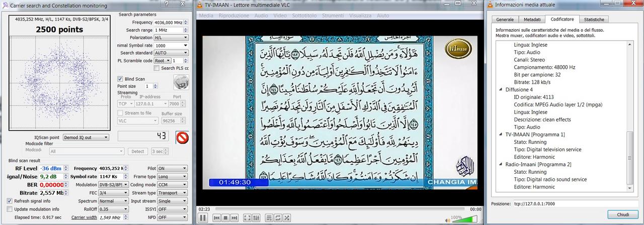Viewport: 644px width, 225px height.
Task: Open Spectrum Normal dropdown
Action: coord(114,201)
